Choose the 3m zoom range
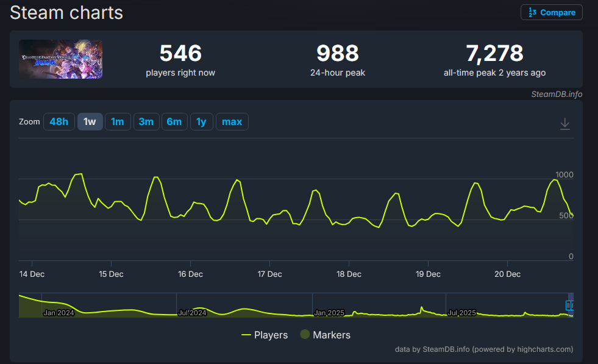The width and height of the screenshot is (598, 364). [146, 122]
